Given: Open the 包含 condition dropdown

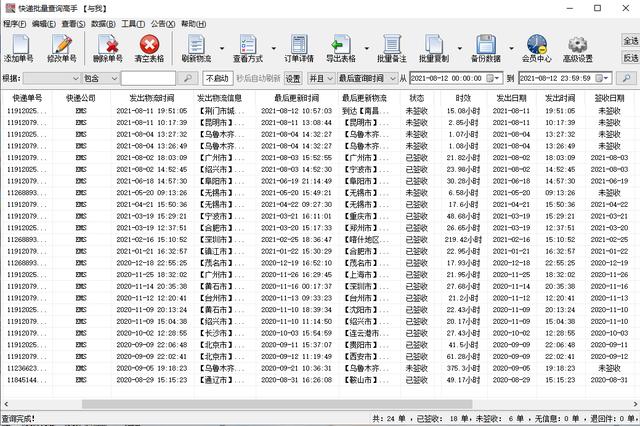Looking at the screenshot, I should [100, 78].
